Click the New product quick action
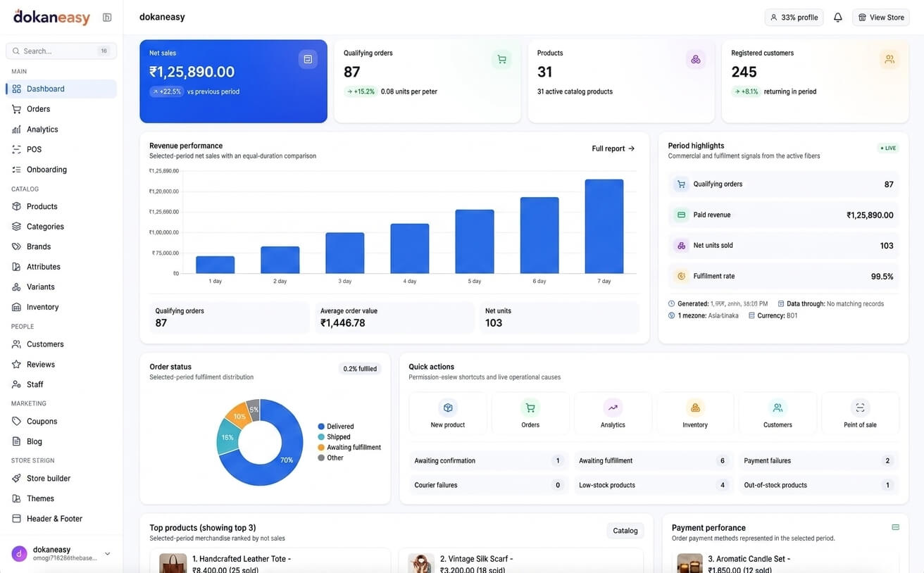 pyautogui.click(x=448, y=413)
